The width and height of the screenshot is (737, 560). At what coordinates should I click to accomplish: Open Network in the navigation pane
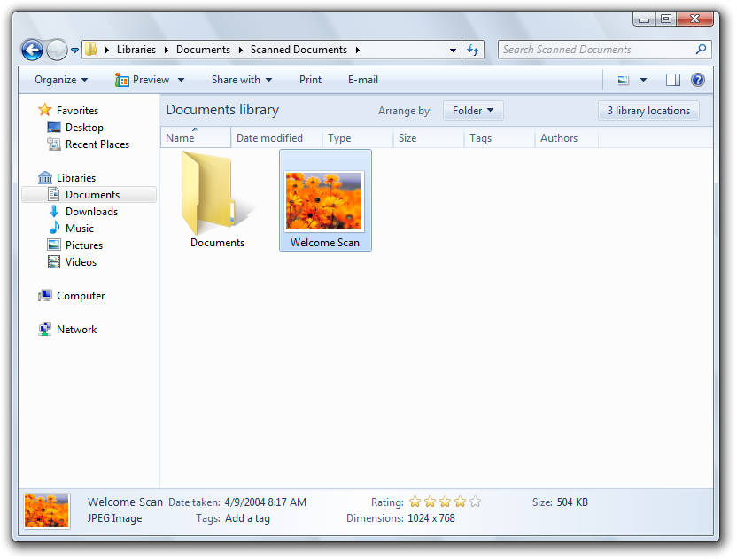tap(76, 329)
